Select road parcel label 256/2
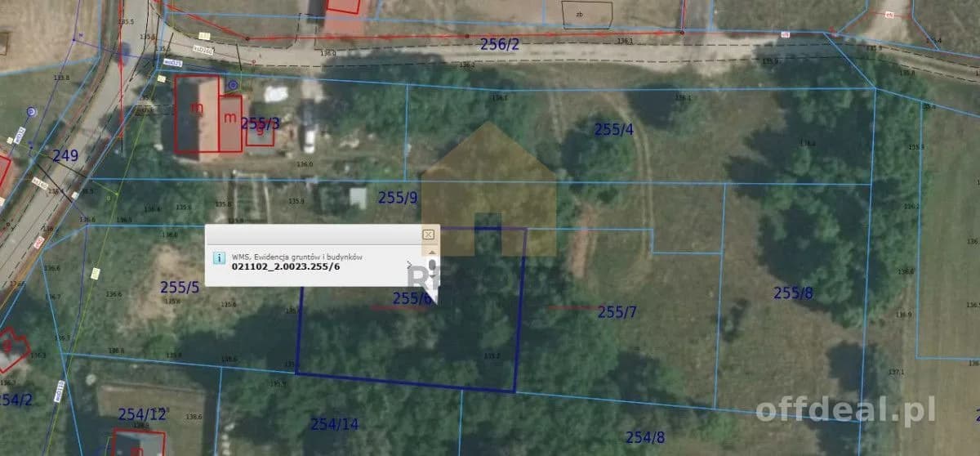Viewport: 980px width, 456px height. [500, 45]
